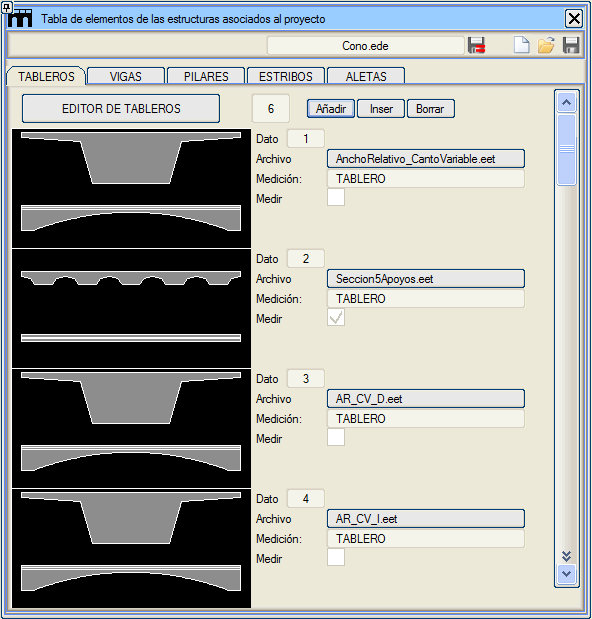This screenshot has height=619, width=592.
Task: Toggle Medir checkbox for Dato 4
Action: pos(336,557)
